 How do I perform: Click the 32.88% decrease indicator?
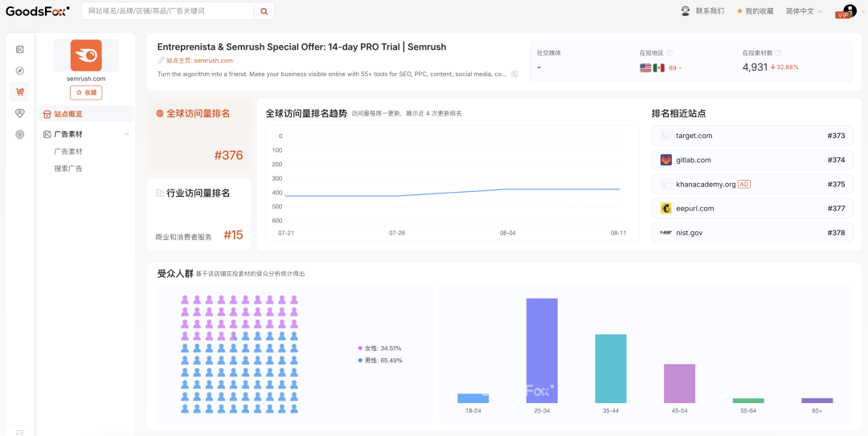pyautogui.click(x=784, y=67)
